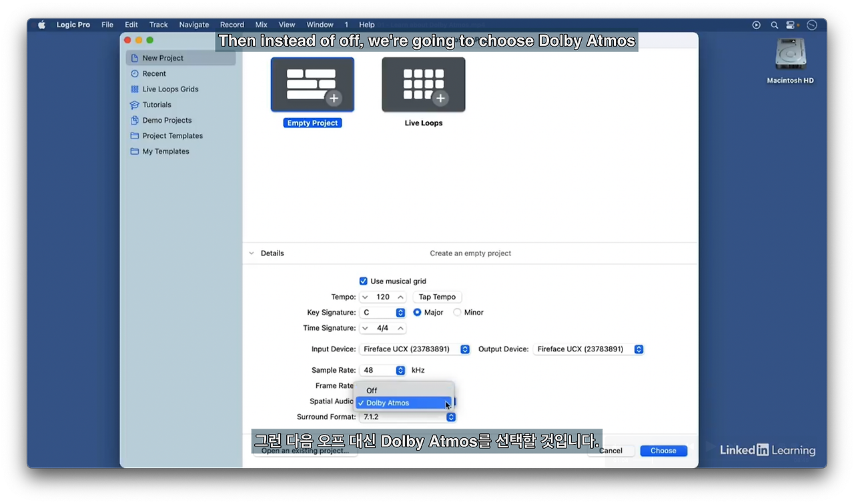Choose Off in the Spatial Audio popup

click(404, 391)
